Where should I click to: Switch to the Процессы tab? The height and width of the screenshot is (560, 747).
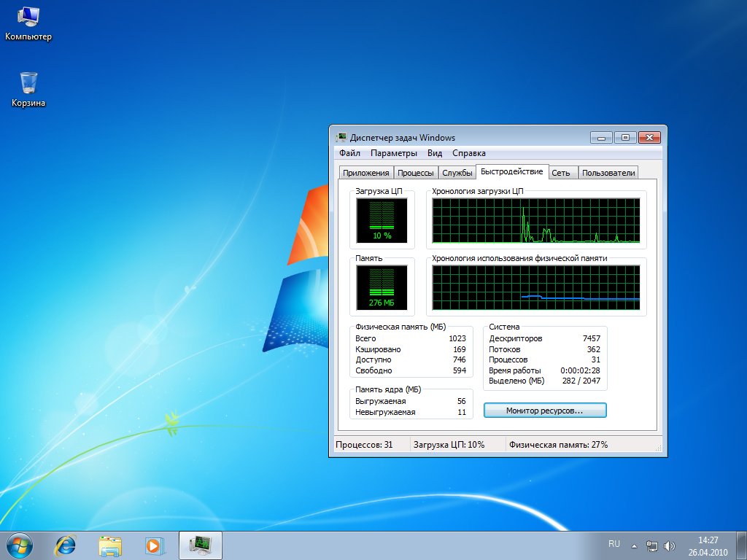coord(416,173)
